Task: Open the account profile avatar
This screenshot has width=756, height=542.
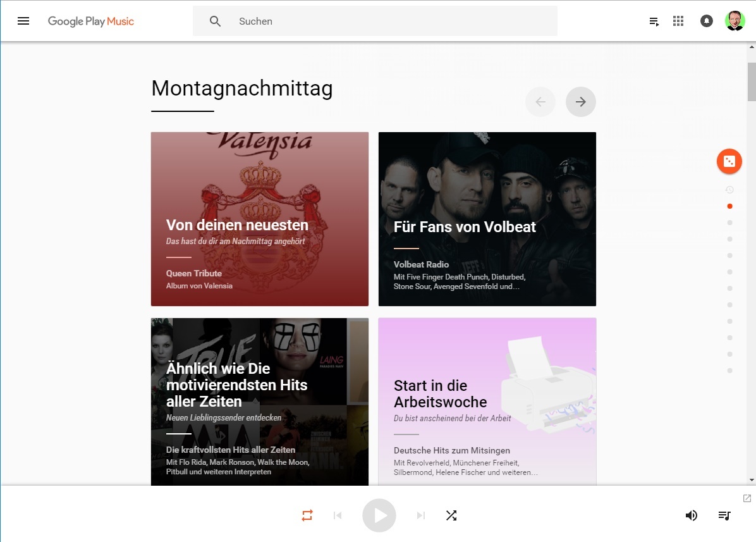Action: point(735,21)
